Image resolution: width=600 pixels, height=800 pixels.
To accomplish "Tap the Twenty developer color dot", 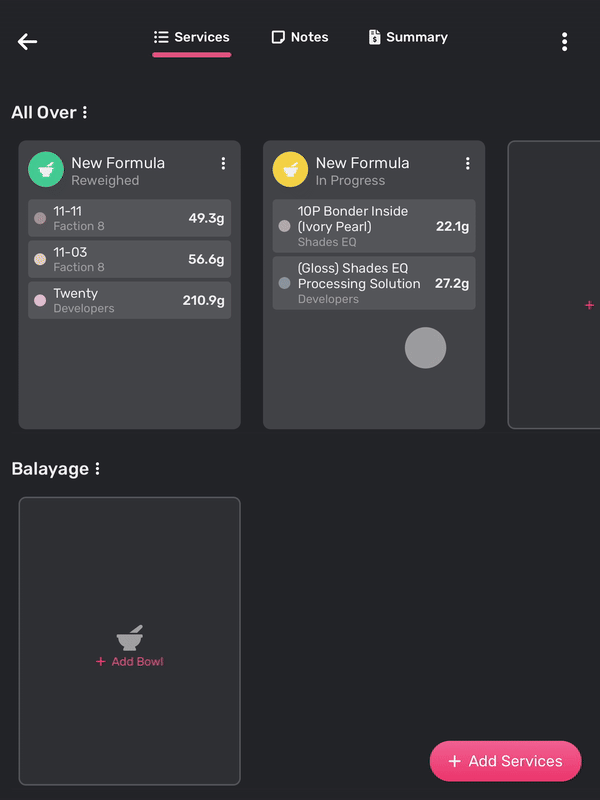I will (x=40, y=300).
